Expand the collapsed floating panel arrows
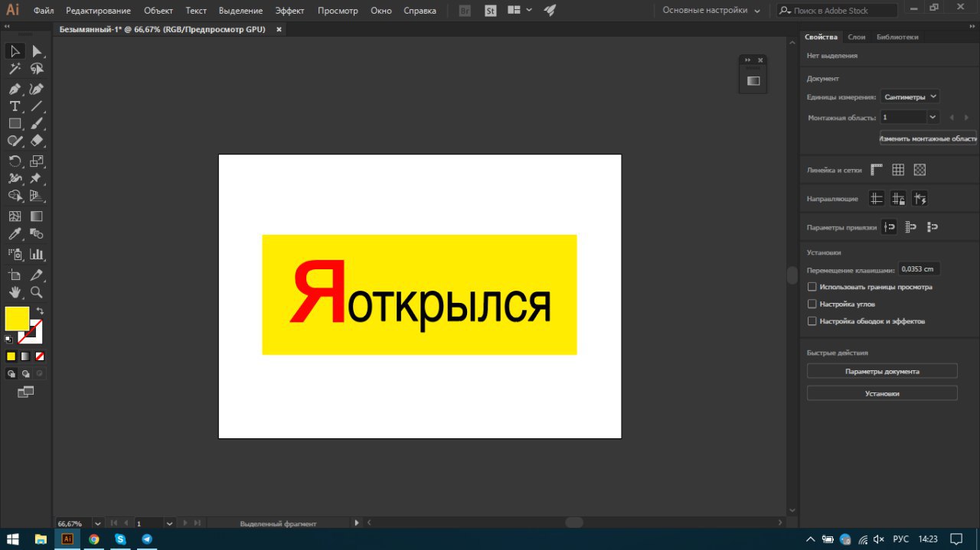Image resolution: width=980 pixels, height=550 pixels. (748, 60)
